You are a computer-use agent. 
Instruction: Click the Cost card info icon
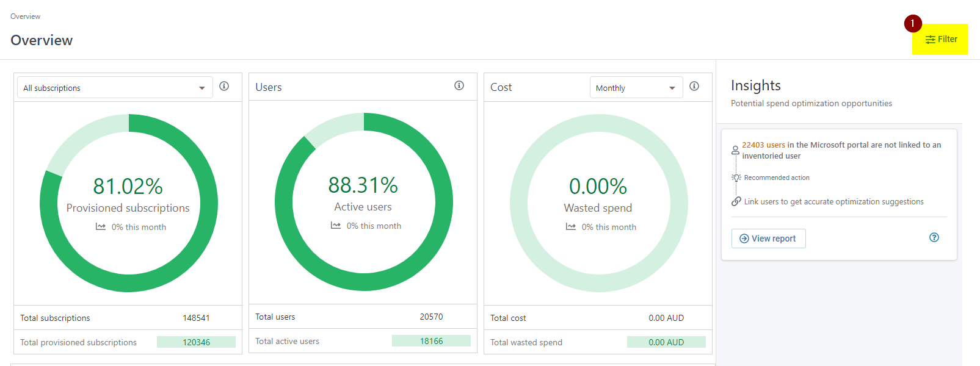(x=694, y=86)
